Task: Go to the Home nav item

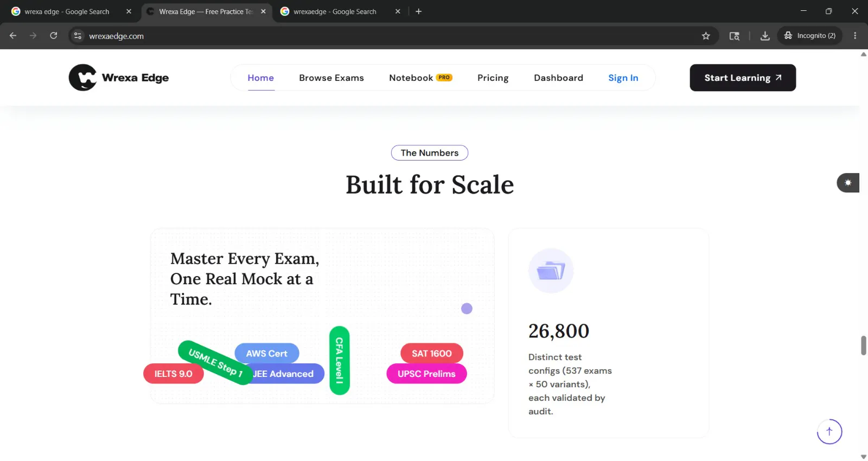Action: [261, 78]
